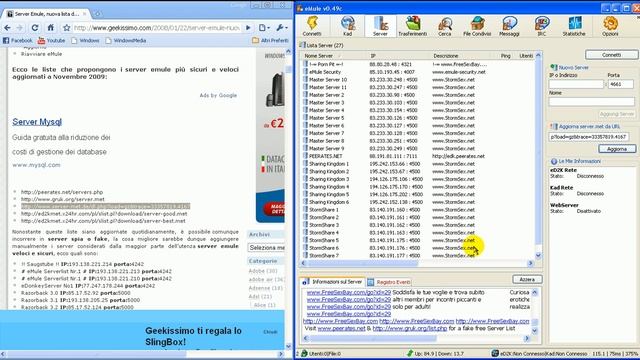Select StormShare 7 server row

(418, 256)
